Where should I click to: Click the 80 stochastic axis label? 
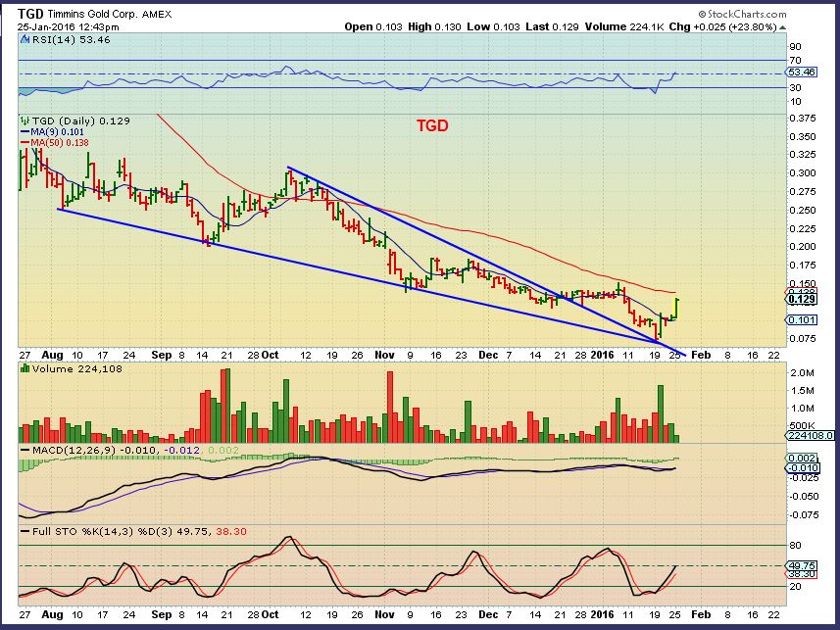[795, 546]
